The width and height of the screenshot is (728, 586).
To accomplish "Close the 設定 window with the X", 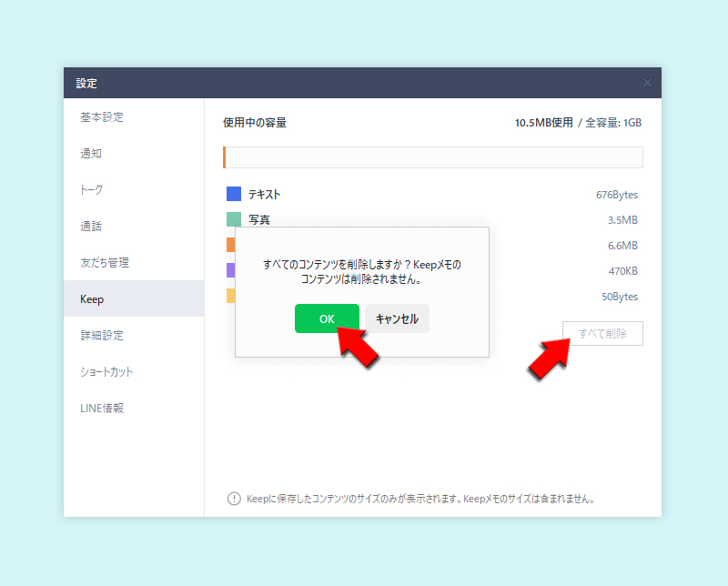I will (648, 82).
